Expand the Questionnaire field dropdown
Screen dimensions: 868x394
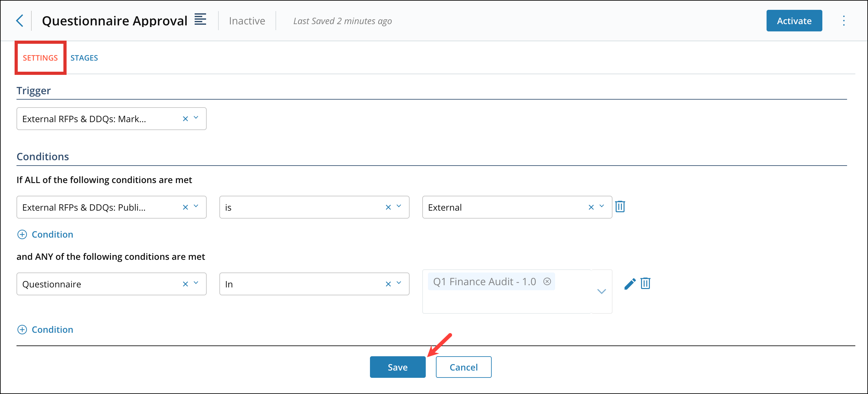coord(196,283)
